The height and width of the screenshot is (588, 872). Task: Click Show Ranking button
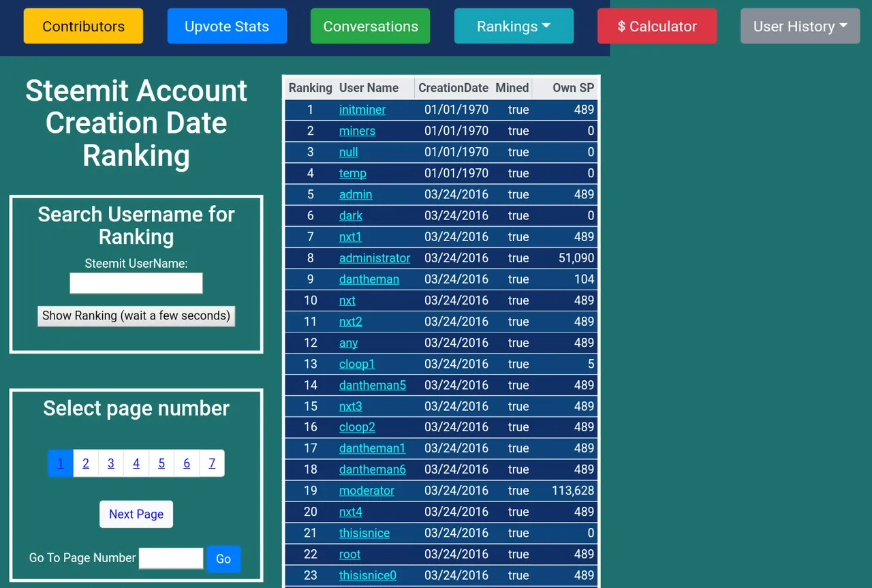pyautogui.click(x=136, y=315)
